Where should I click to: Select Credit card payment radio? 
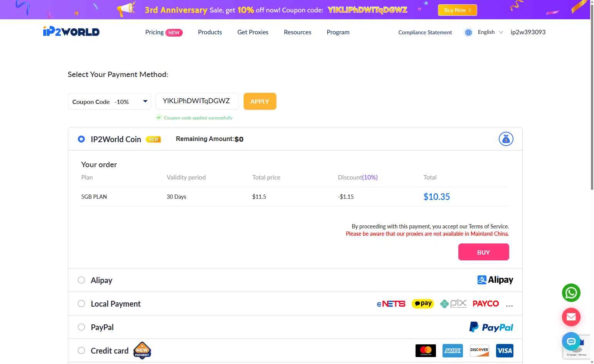coord(81,351)
